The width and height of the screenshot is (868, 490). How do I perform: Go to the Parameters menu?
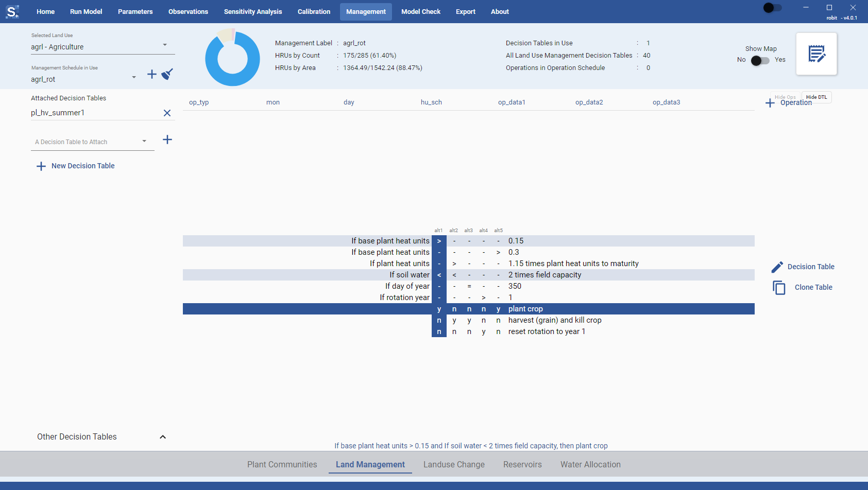point(135,12)
